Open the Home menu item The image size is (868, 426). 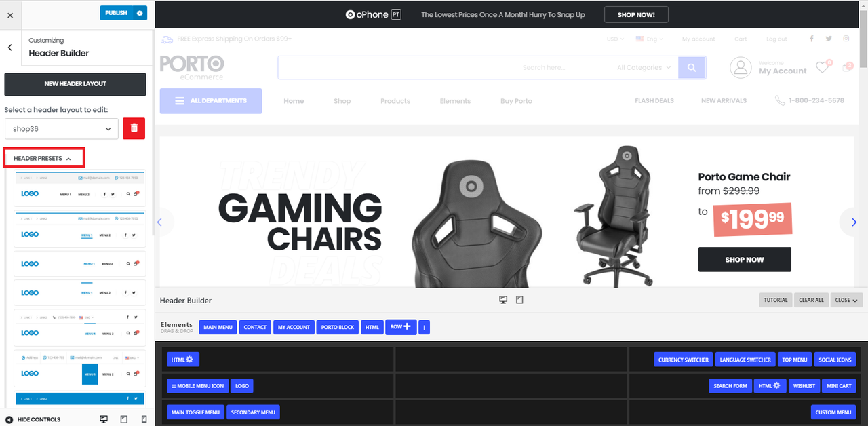294,101
